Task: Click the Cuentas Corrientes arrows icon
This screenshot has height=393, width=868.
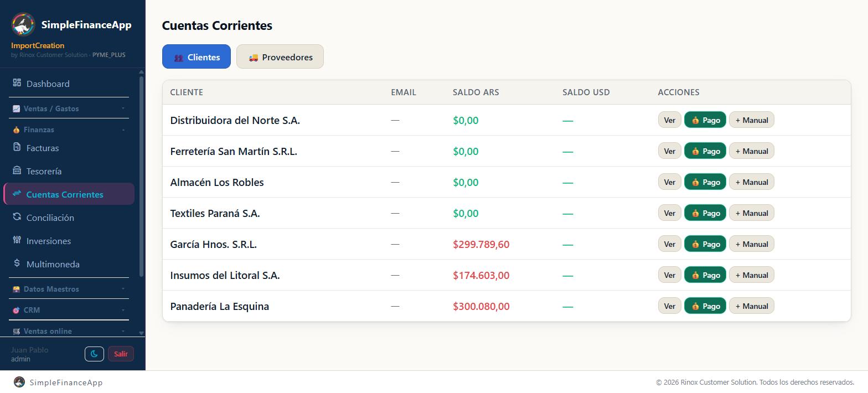Action: coord(17,194)
